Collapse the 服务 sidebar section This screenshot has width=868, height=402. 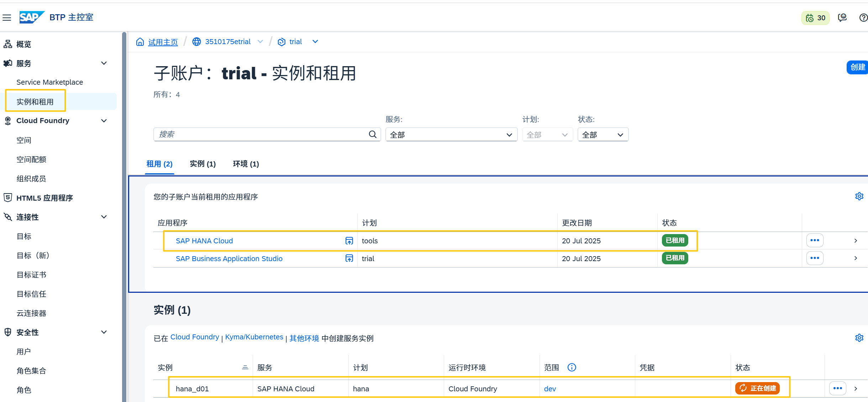(x=104, y=63)
